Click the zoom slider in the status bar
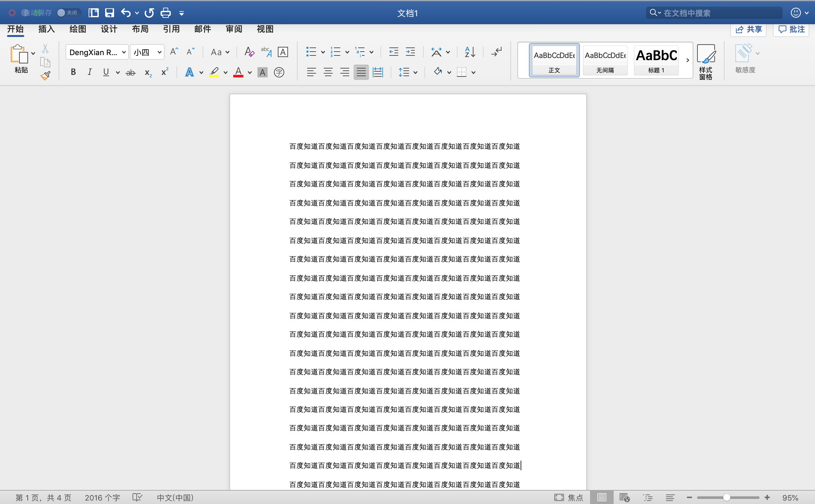This screenshot has height=504, width=815. pyautogui.click(x=727, y=498)
